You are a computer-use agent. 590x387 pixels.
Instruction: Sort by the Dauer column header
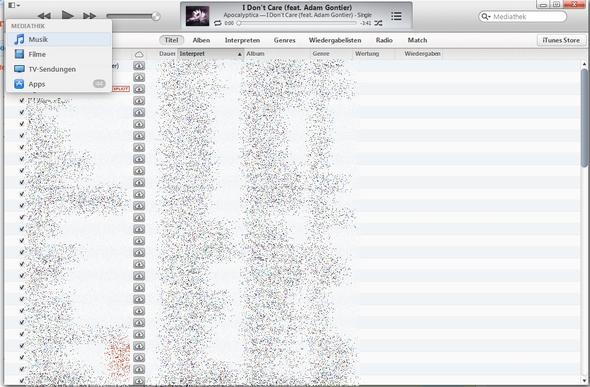[167, 54]
